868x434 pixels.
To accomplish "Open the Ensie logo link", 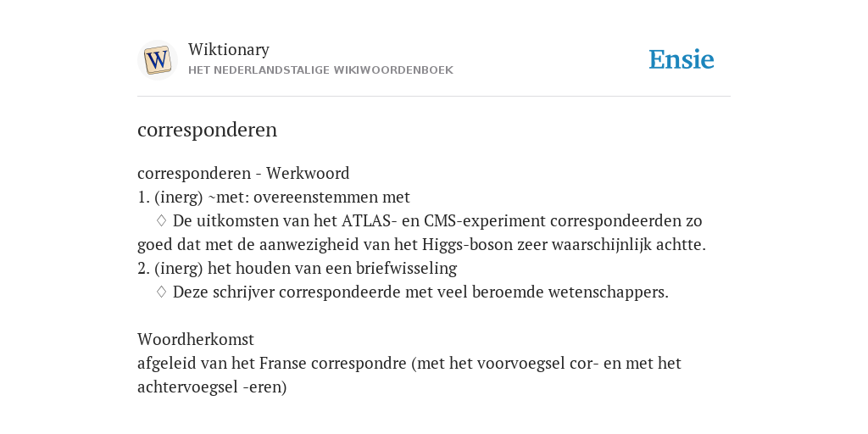I will tap(682, 59).
